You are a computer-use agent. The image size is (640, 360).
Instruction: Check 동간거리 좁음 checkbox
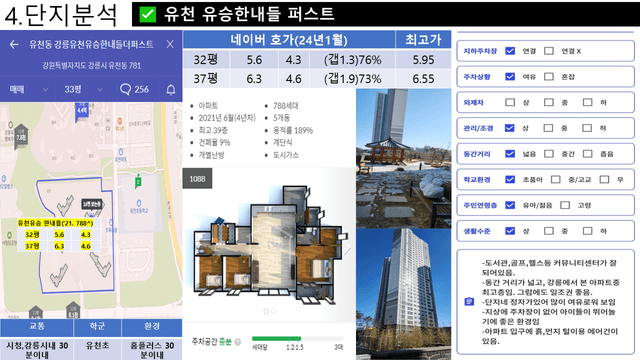click(x=587, y=153)
